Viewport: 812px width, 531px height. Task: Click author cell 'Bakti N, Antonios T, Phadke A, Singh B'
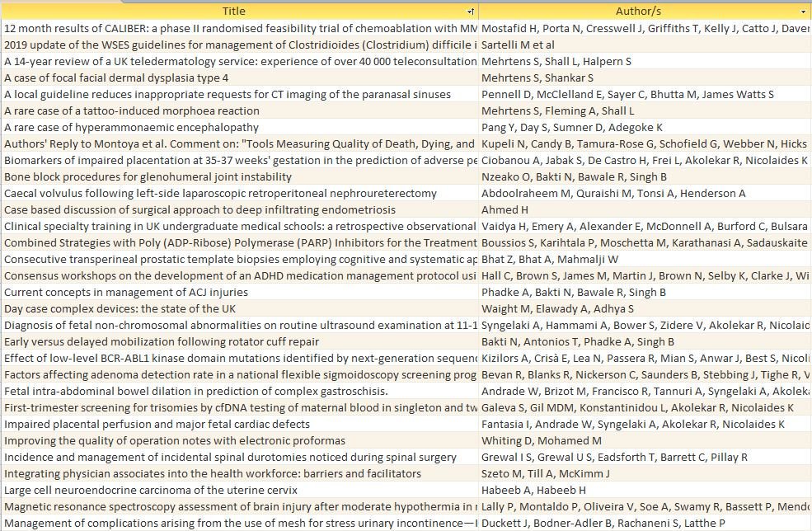(x=645, y=342)
